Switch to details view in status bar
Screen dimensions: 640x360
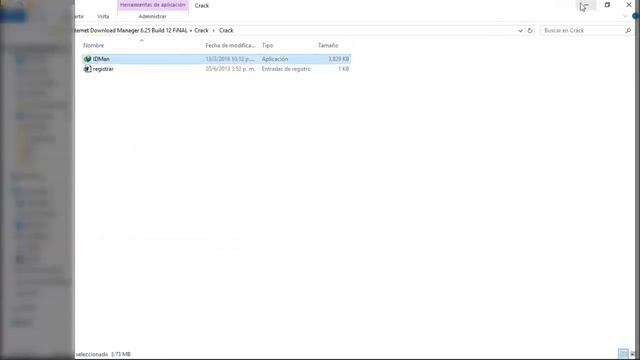(623, 353)
